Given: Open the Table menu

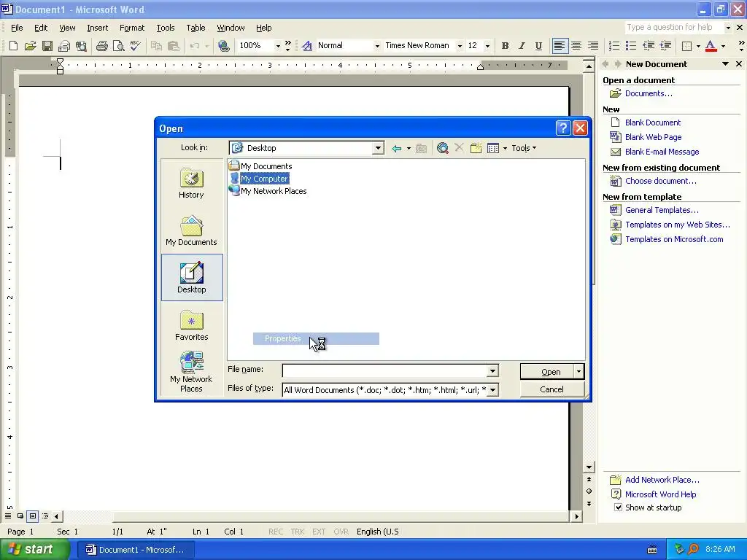Looking at the screenshot, I should 196,28.
